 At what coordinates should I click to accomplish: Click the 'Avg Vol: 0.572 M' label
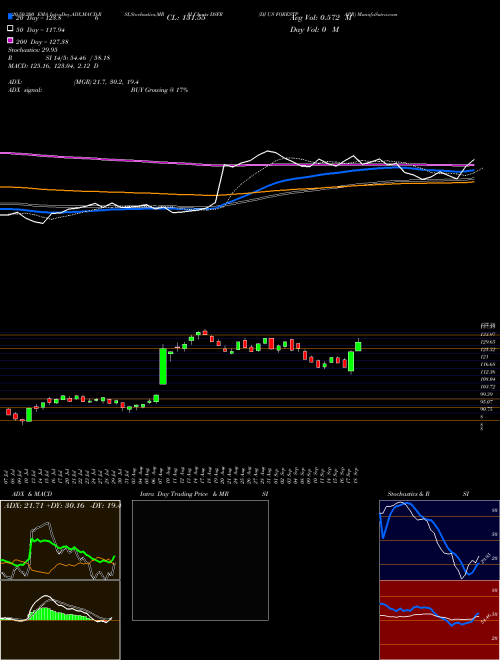click(x=321, y=17)
